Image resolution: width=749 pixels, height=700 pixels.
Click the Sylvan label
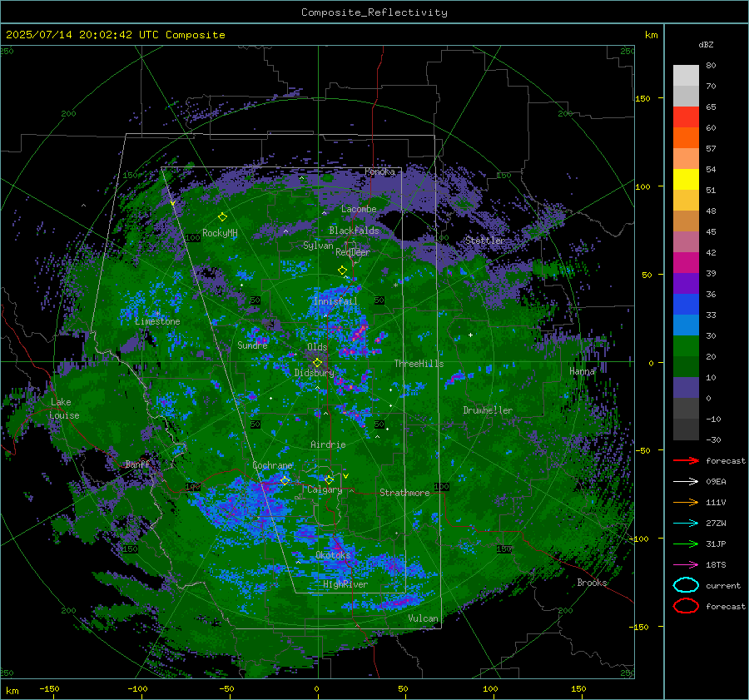[318, 246]
